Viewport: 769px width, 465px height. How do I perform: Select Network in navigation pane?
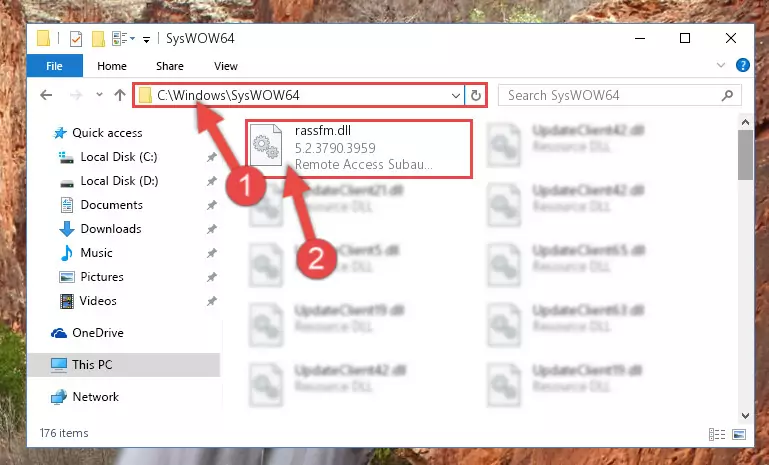pos(96,397)
